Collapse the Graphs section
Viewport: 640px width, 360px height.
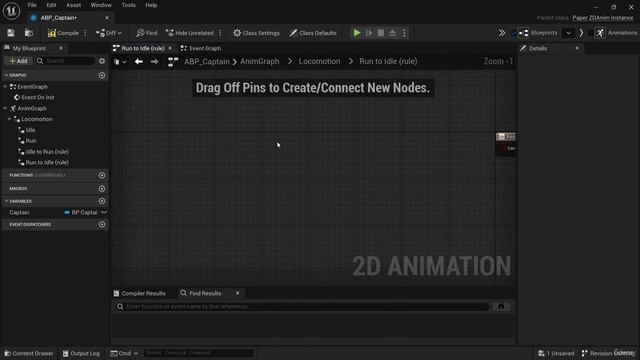[x=6, y=76]
